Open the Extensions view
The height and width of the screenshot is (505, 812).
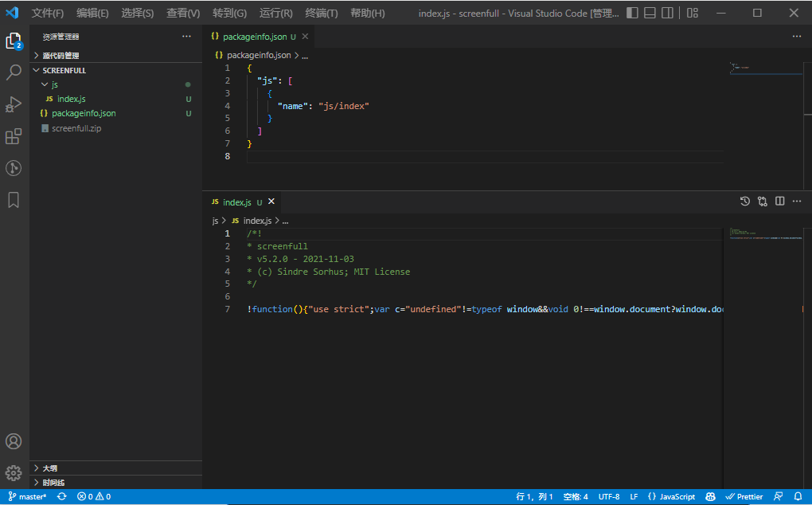tap(14, 136)
